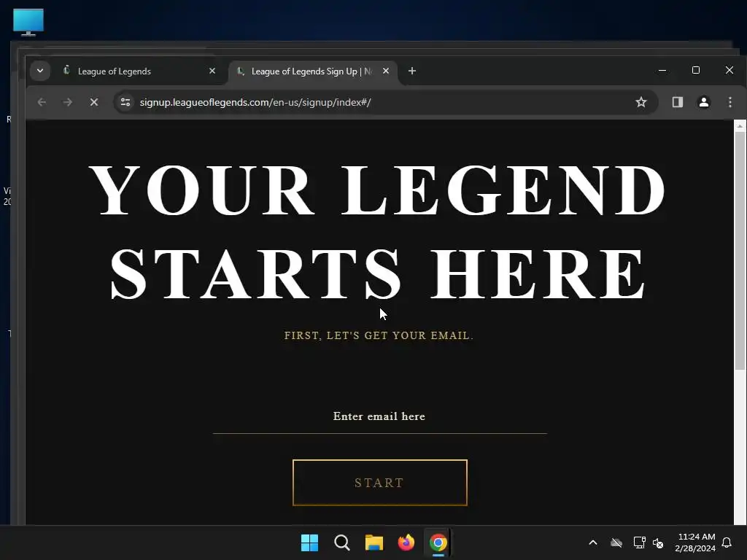Switch to the League of Legends tab

pos(139,71)
